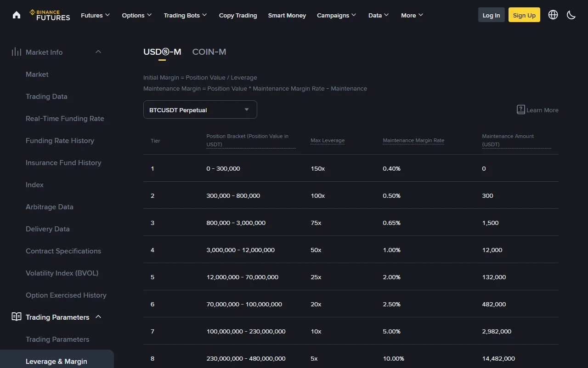This screenshot has width=588, height=368.
Task: Open the BTCUSDT Perpetual contract selector
Action: click(x=200, y=109)
